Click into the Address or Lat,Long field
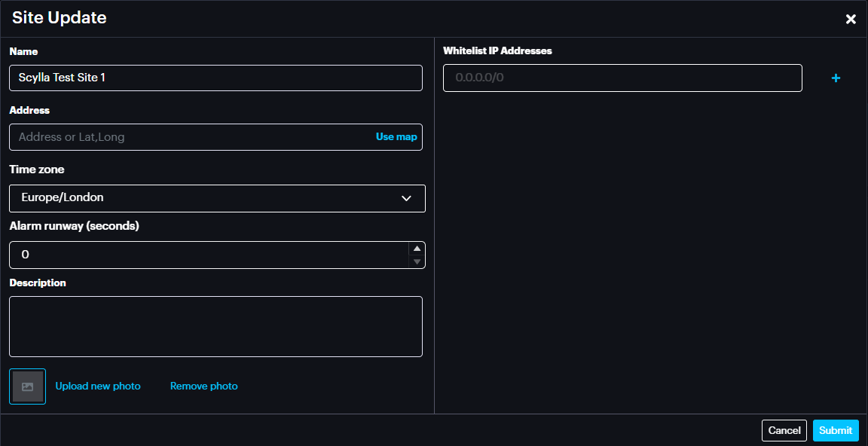 pyautogui.click(x=188, y=137)
